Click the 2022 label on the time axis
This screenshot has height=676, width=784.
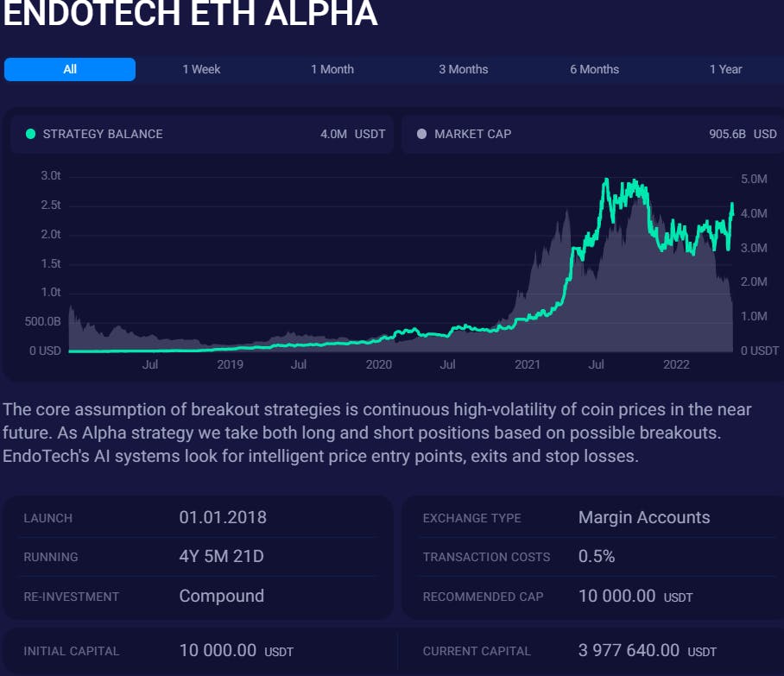pos(676,364)
